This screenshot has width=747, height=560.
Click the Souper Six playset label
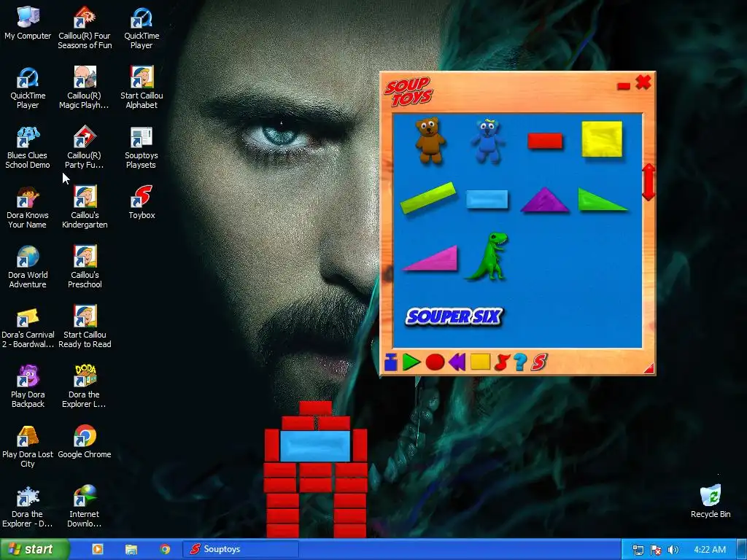pyautogui.click(x=454, y=316)
